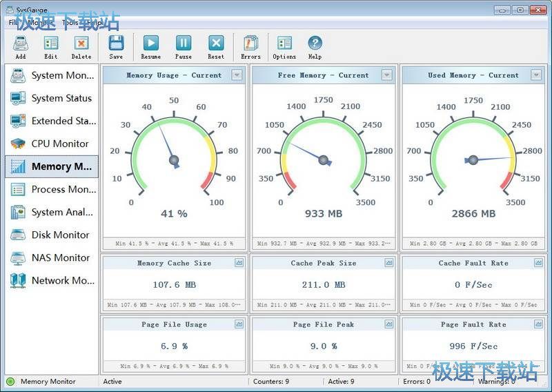
Task: Open the Used Memory gauge dropdown arrow
Action: 537,75
